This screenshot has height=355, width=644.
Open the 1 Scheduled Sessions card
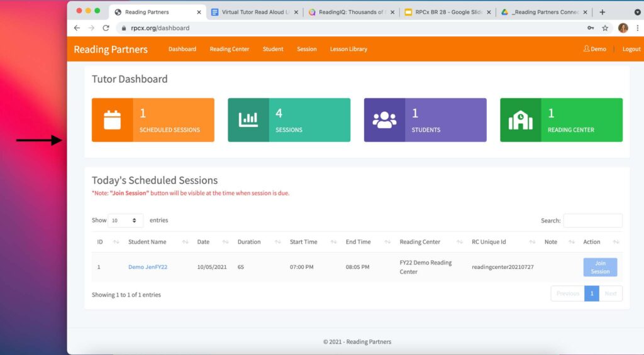pyautogui.click(x=153, y=120)
